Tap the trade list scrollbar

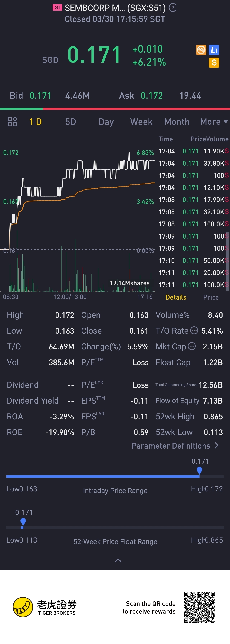coord(227,261)
